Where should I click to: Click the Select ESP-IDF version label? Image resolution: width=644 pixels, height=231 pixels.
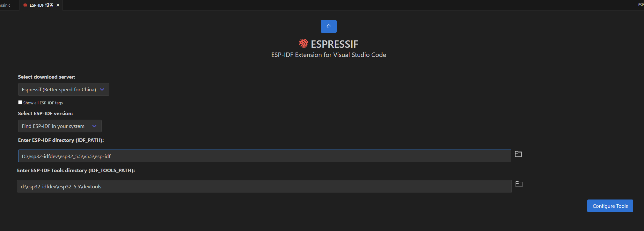[x=45, y=114]
